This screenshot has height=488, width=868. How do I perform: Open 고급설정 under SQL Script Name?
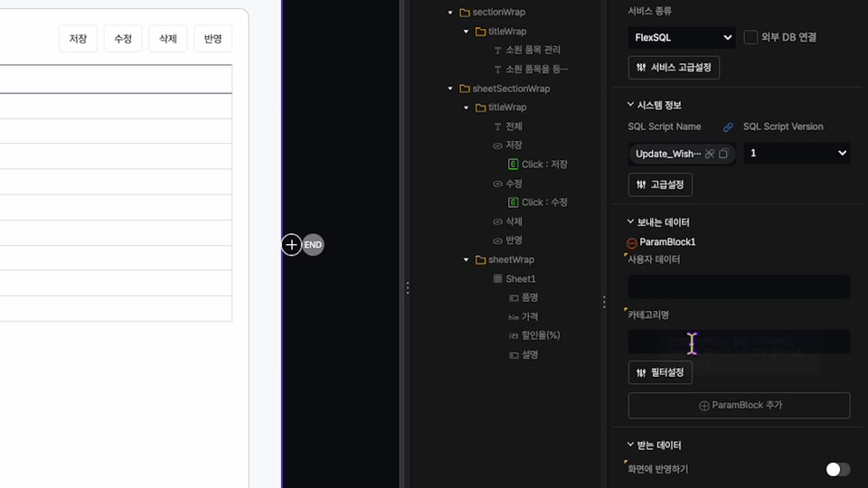point(660,184)
